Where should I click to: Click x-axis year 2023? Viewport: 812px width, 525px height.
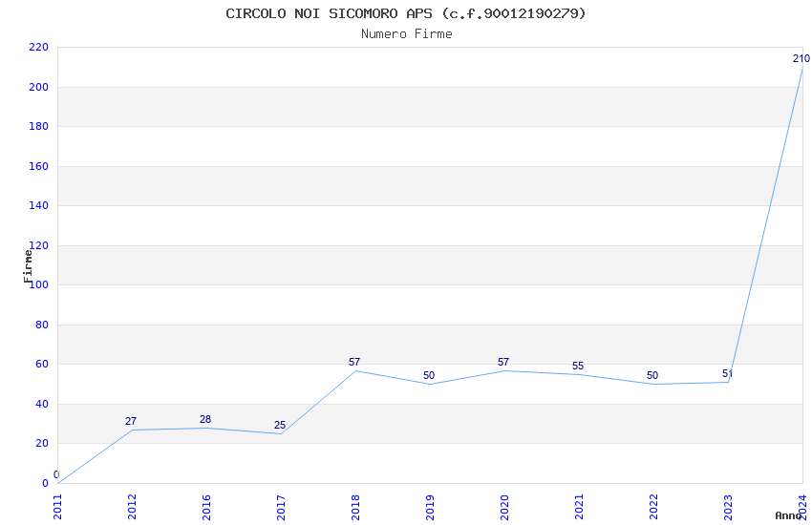click(729, 507)
